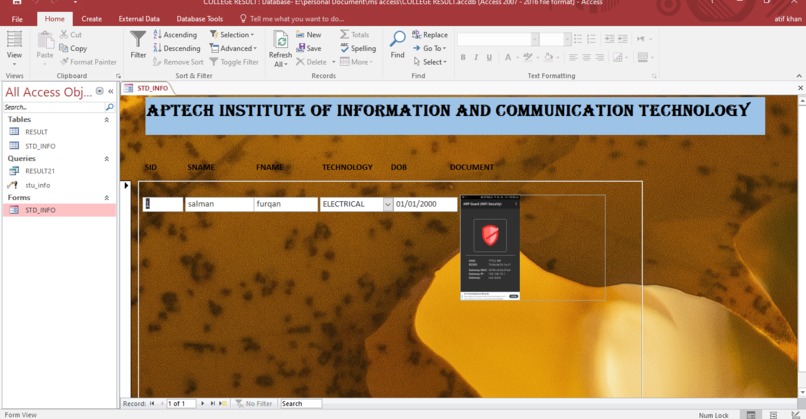The image size is (806, 419).
Task: Click Tell me what you want to do
Action: click(x=292, y=19)
